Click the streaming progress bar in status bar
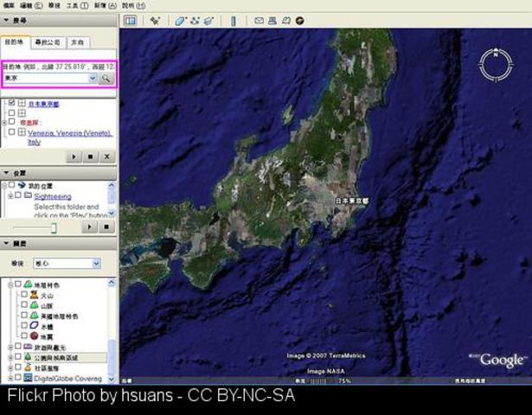Image resolution: width=532 pixels, height=415 pixels. pyautogui.click(x=318, y=381)
